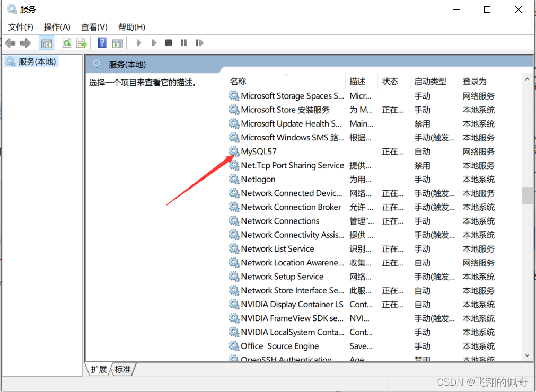Sort by the 启动类型 column header
The image size is (536, 392).
[x=435, y=81]
